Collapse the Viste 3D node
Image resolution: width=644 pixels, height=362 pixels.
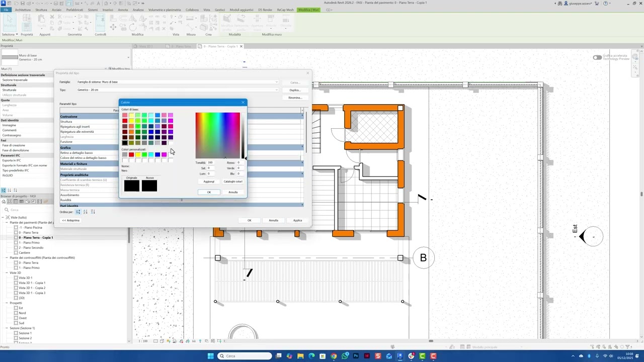(x=7, y=273)
